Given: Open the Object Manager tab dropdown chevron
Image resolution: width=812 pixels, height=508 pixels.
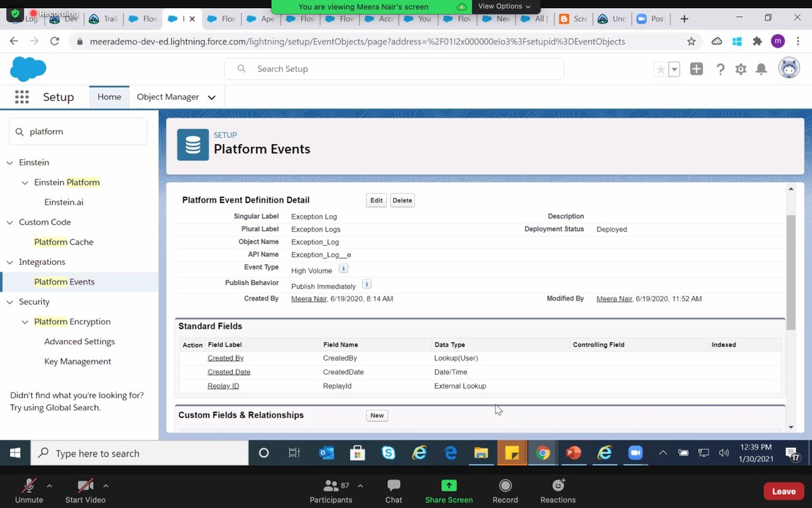Looking at the screenshot, I should pos(212,98).
